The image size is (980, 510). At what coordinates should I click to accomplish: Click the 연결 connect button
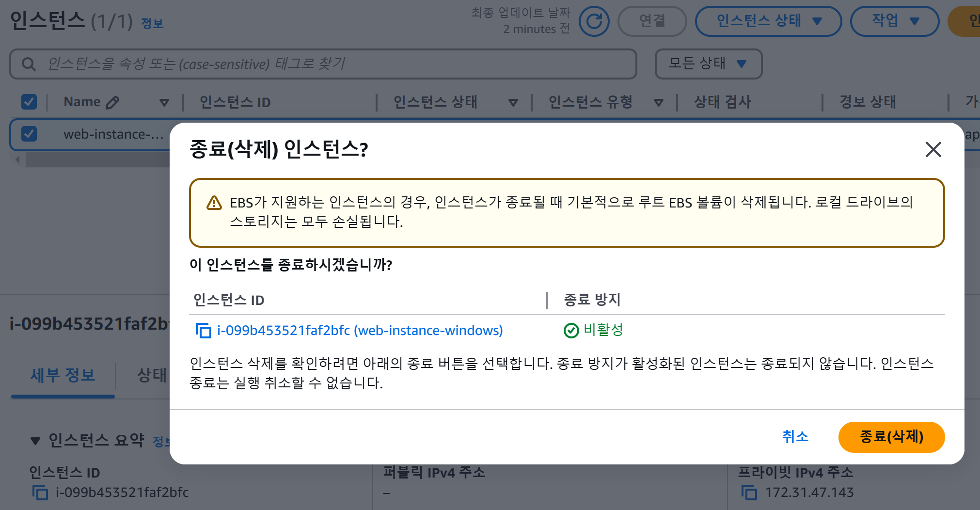(x=652, y=21)
